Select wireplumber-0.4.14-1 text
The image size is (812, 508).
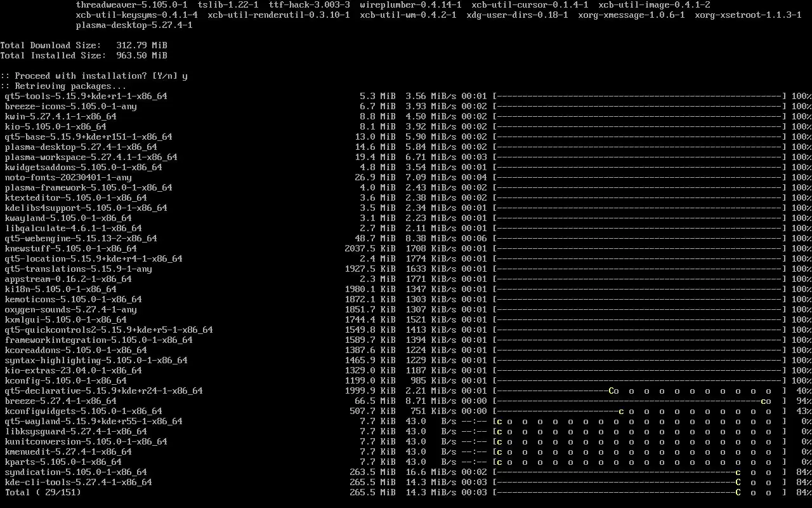pos(411,4)
